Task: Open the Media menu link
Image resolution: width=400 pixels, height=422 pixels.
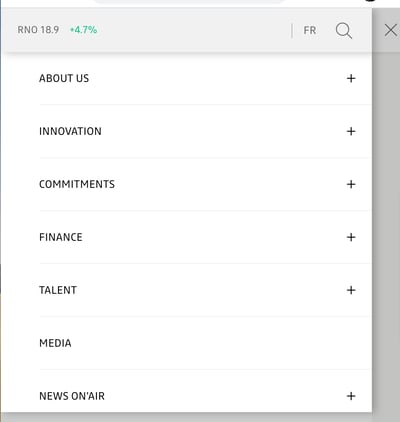Action: pos(55,343)
